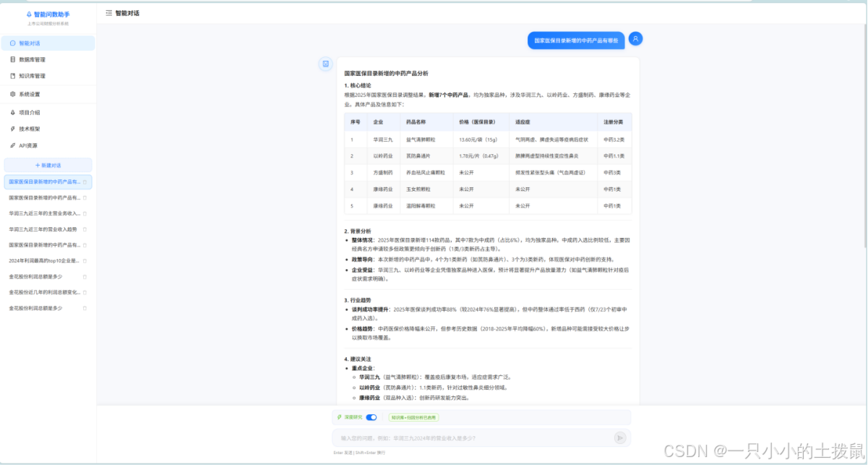Screen dimensions: 868x465
Task: Focus the question input field
Action: click(x=473, y=438)
